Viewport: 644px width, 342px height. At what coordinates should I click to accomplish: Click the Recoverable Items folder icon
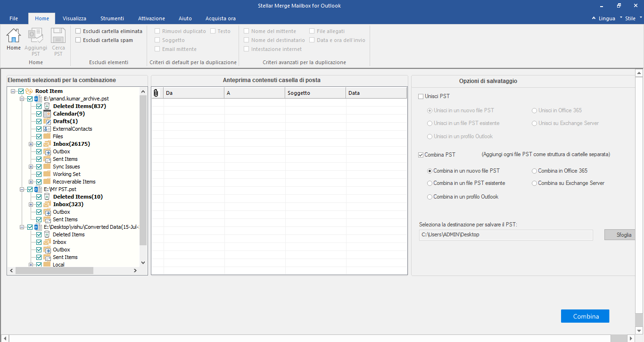pos(47,182)
